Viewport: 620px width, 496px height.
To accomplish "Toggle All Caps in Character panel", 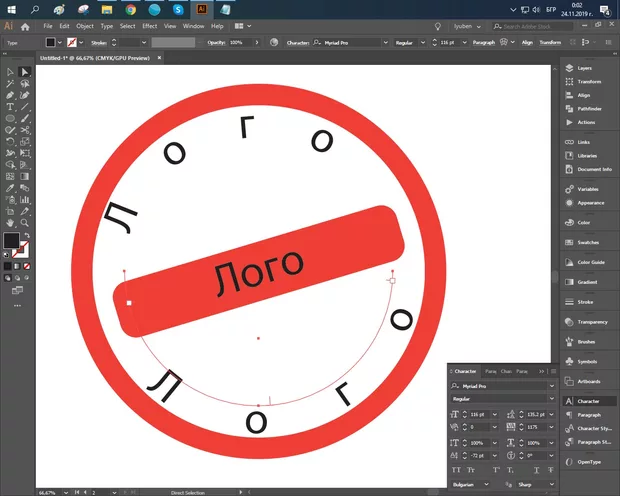I will [457, 468].
